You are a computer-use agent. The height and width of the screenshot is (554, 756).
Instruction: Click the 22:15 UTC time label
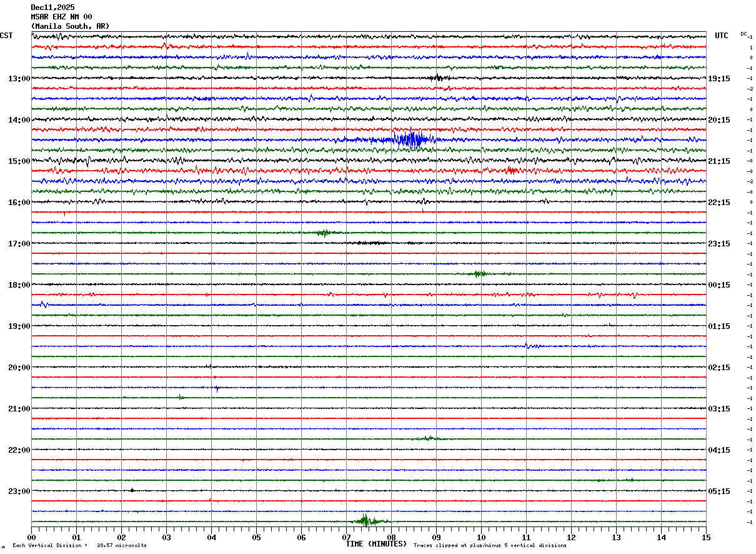coord(719,203)
